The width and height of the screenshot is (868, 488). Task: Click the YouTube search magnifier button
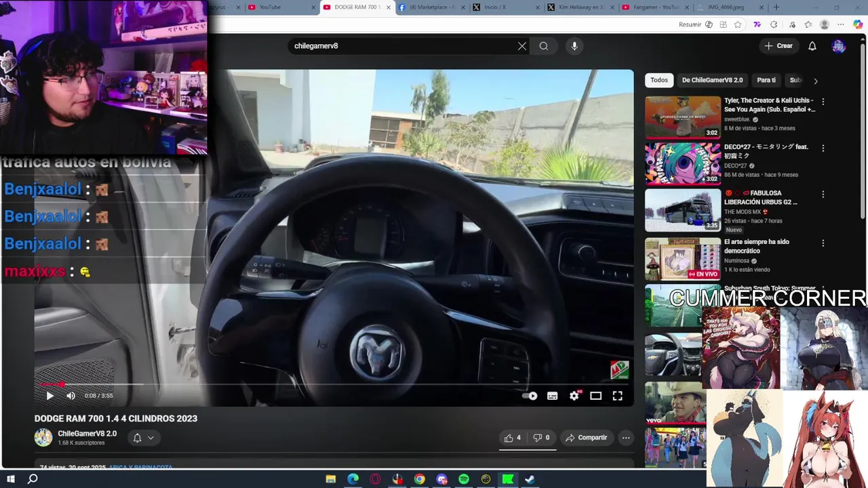pyautogui.click(x=544, y=46)
